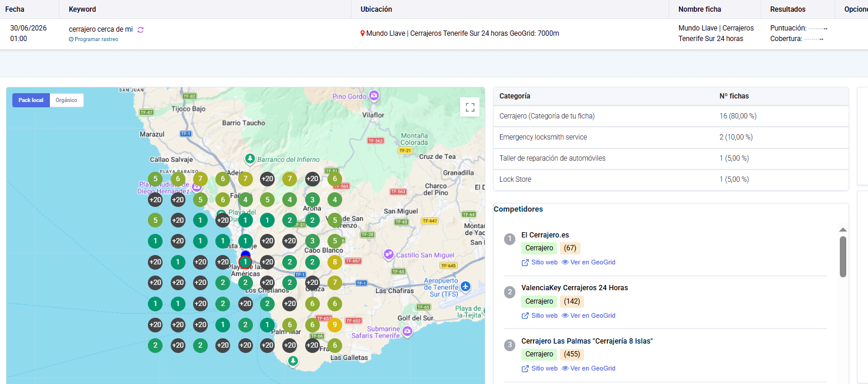The height and width of the screenshot is (384, 868).
Task: Switch to Pack local map view
Action: (x=31, y=100)
